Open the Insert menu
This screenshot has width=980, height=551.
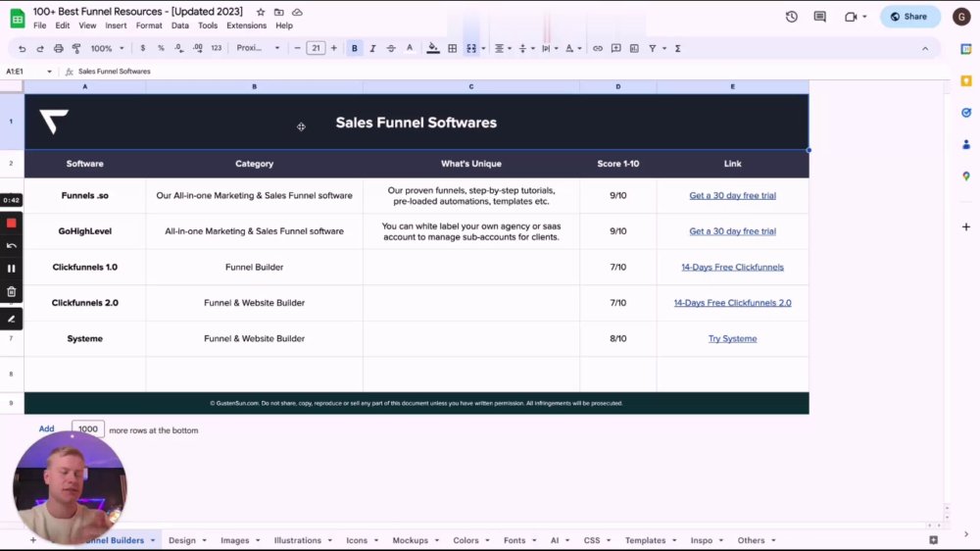pos(116,25)
